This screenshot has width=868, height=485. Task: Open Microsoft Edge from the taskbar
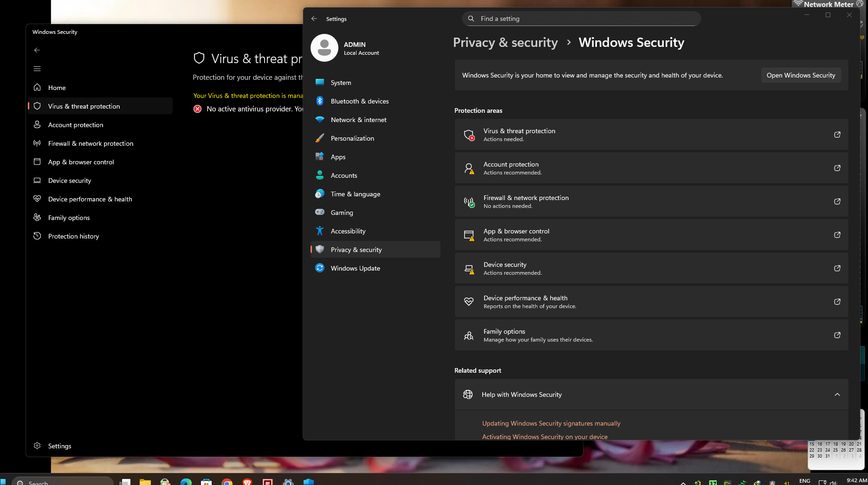point(186,482)
